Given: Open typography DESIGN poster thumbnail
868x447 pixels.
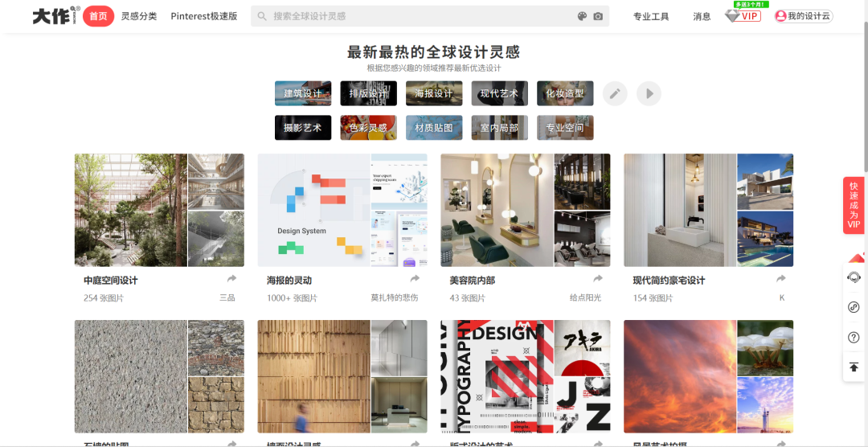Looking at the screenshot, I should pyautogui.click(x=497, y=376).
